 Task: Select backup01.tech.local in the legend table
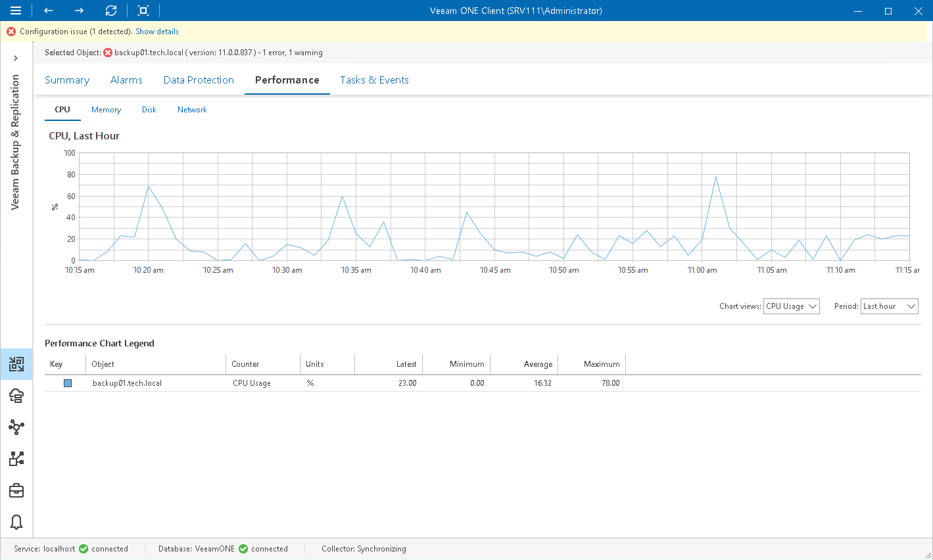[127, 383]
